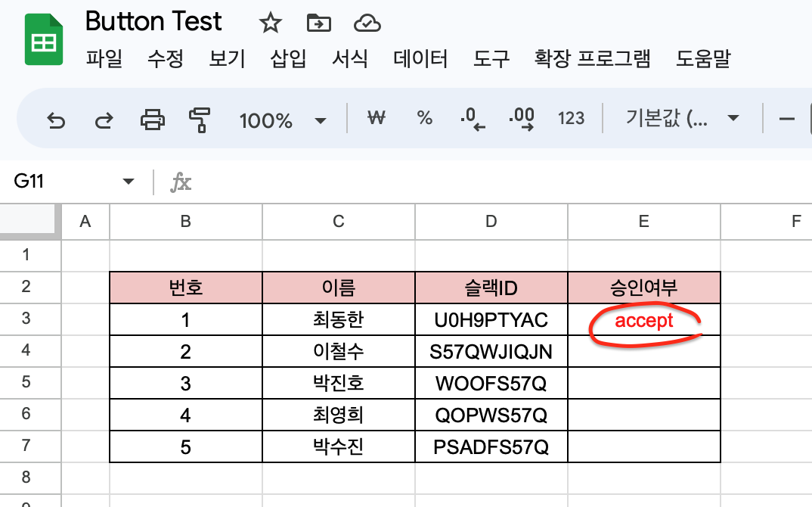
Task: Open the 123 number format menu
Action: coord(571,118)
